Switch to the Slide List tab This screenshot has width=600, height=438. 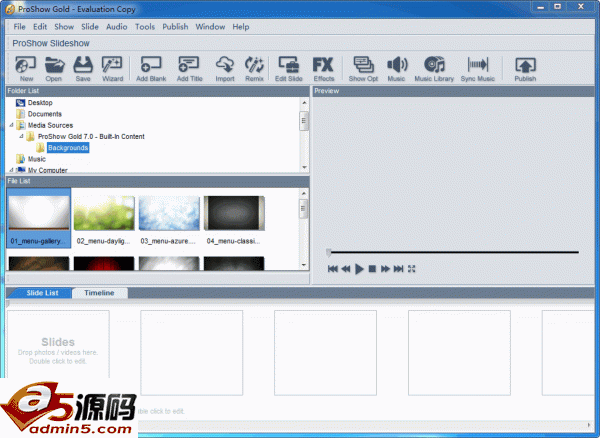point(42,293)
